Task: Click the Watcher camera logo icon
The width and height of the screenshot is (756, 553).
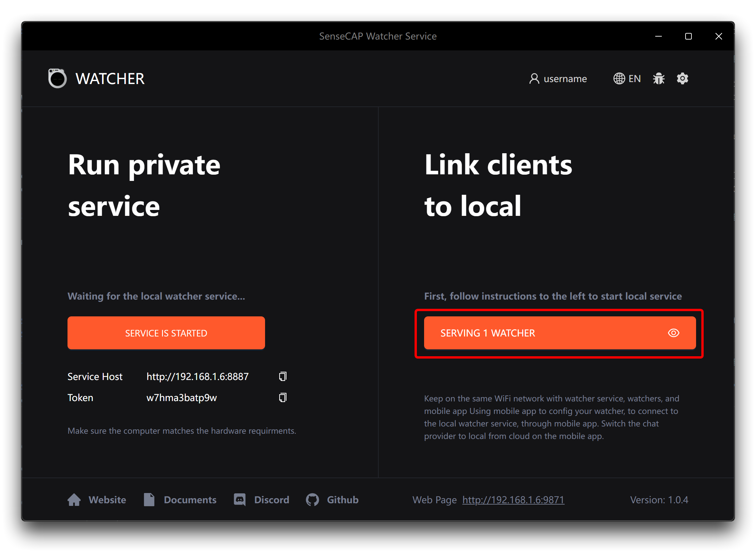Action: [57, 78]
